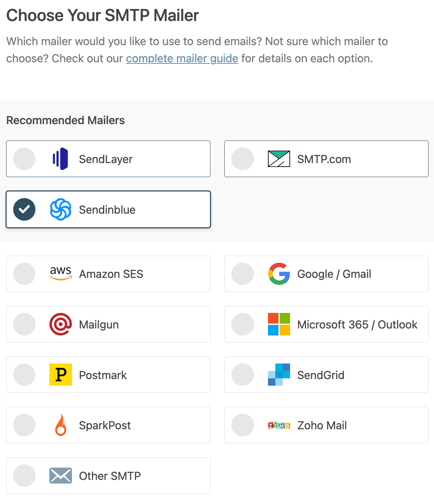Click the Other SMTP envelope icon

pyautogui.click(x=61, y=476)
